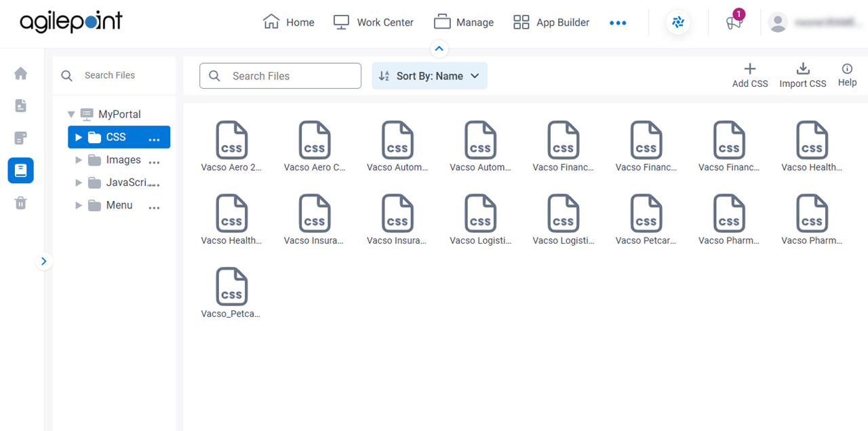Click Add CSS
The image size is (868, 431).
[x=750, y=75]
